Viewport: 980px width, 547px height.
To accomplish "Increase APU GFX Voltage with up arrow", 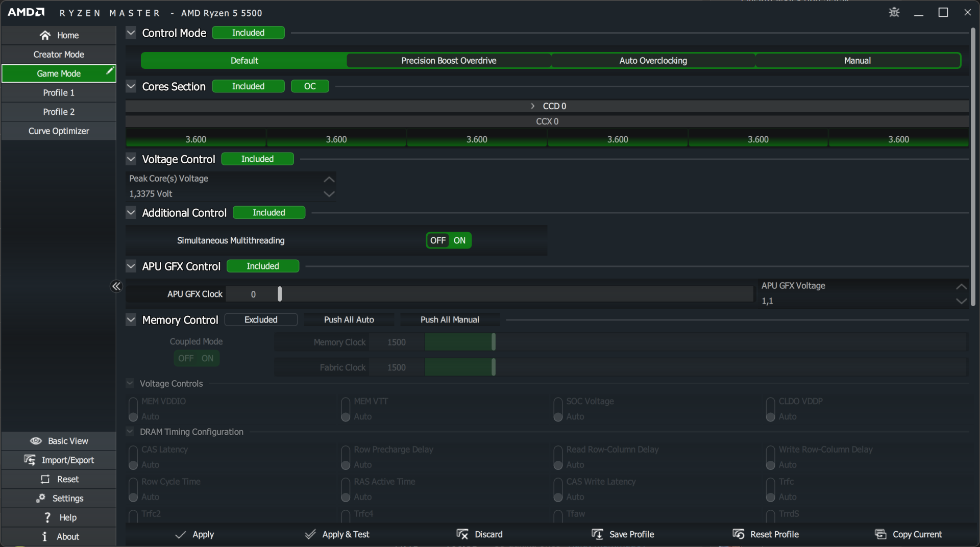I will (x=962, y=286).
